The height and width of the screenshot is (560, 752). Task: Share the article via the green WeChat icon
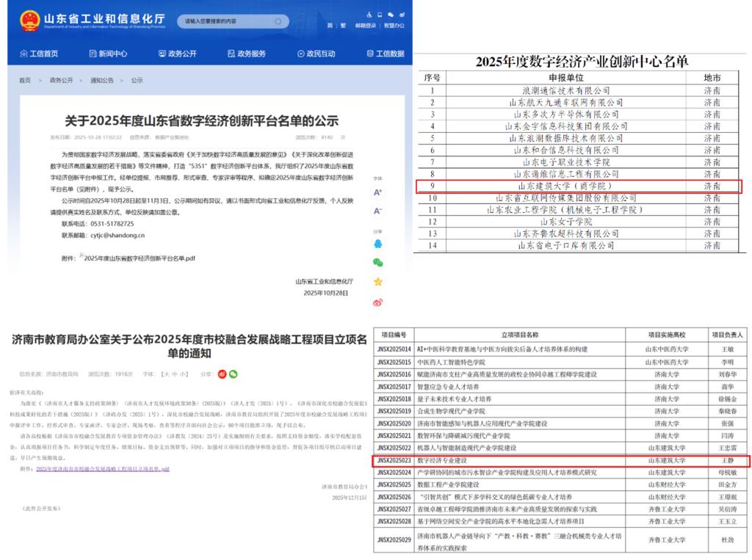click(378, 262)
